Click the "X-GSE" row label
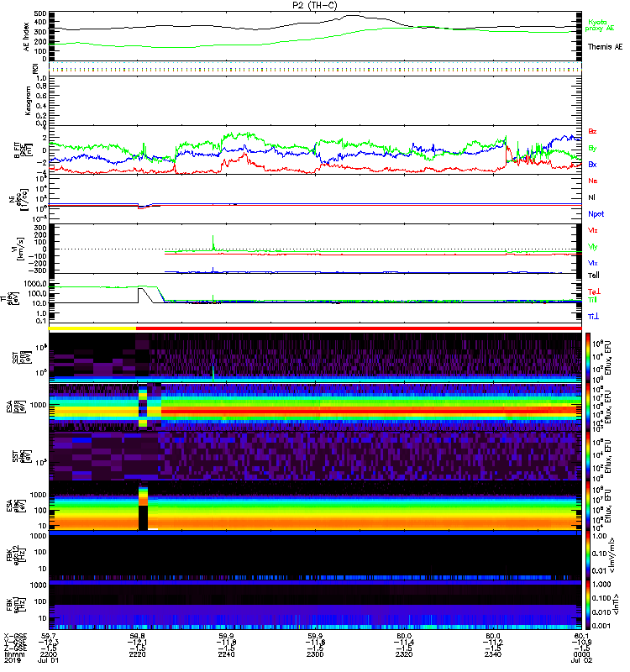The width and height of the screenshot is (630, 672). coord(14,636)
